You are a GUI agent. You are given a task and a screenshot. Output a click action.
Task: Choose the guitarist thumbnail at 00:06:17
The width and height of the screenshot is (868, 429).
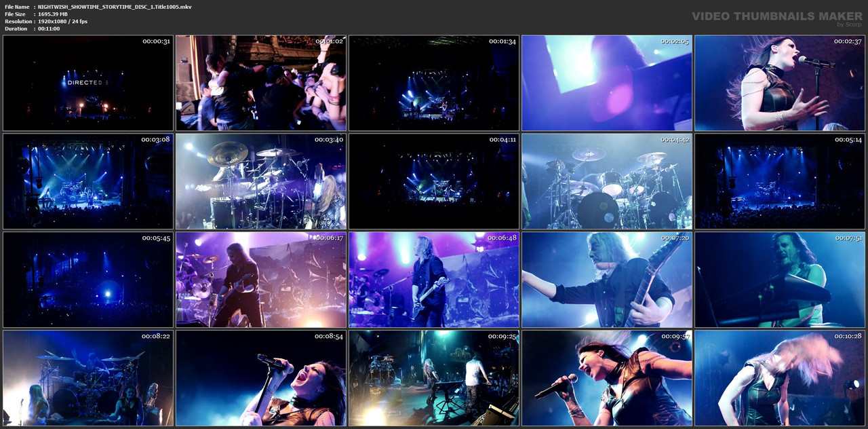261,280
